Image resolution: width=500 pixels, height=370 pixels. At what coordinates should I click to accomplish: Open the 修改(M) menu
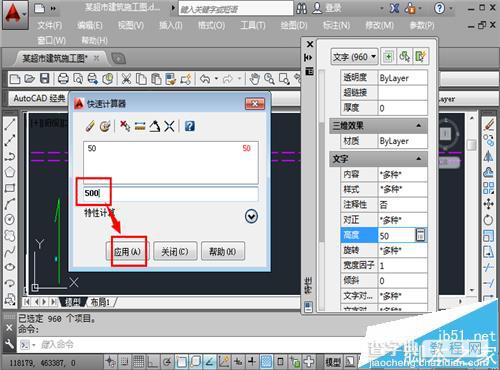pyautogui.click(x=379, y=25)
